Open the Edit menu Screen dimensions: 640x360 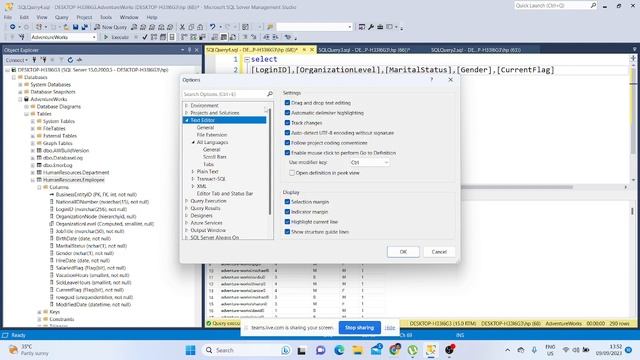pos(24,17)
